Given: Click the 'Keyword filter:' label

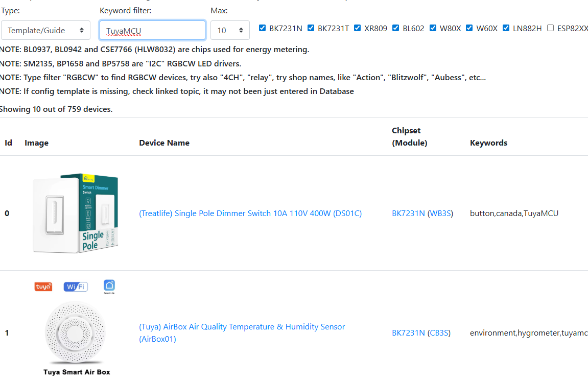Looking at the screenshot, I should (126, 11).
